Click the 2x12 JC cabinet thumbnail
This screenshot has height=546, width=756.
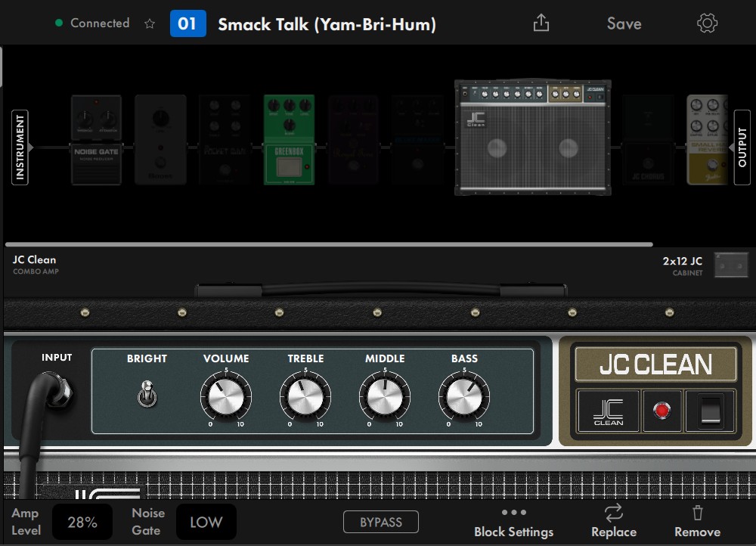[731, 265]
